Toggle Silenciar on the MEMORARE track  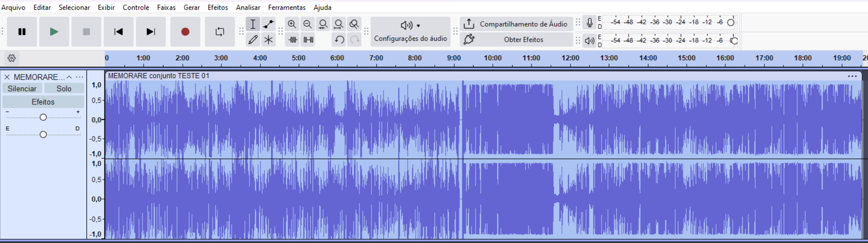tap(22, 89)
